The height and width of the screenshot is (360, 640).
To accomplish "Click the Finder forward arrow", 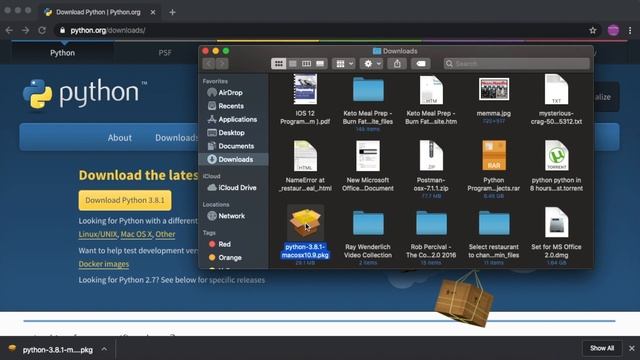I will tap(222, 64).
